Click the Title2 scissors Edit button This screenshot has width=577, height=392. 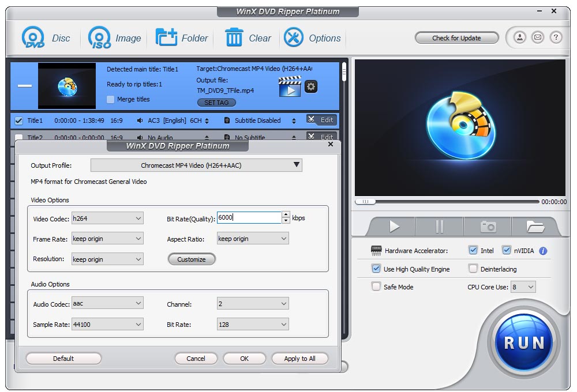pyautogui.click(x=322, y=137)
